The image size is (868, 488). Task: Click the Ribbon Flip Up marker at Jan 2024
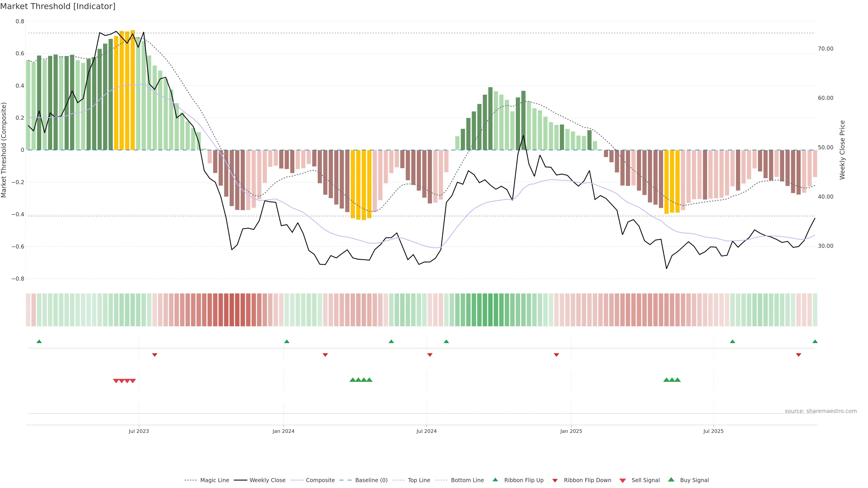pos(287,342)
